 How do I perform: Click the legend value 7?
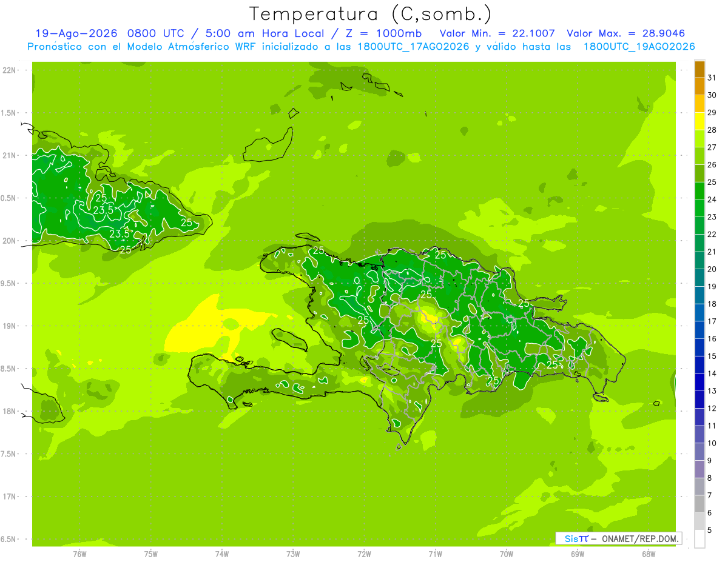tap(710, 495)
